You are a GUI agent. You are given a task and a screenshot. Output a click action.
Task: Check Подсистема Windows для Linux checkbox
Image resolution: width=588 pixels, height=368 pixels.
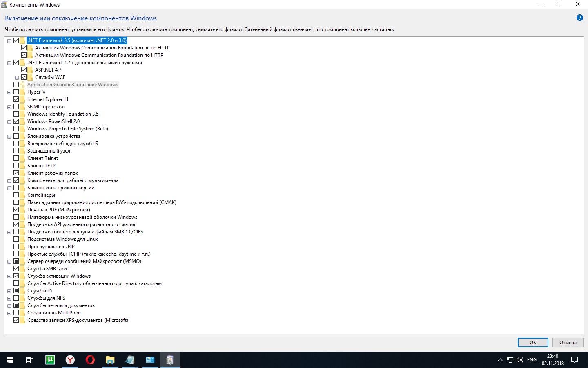[x=16, y=239]
